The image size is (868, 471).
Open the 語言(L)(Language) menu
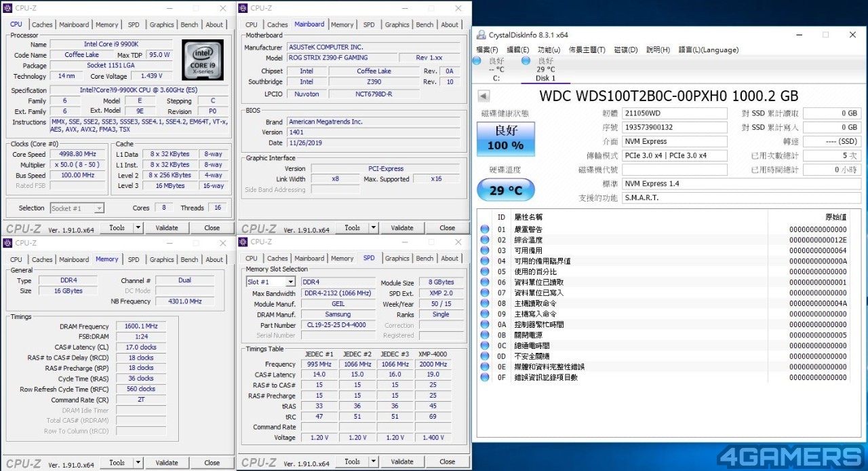click(709, 50)
